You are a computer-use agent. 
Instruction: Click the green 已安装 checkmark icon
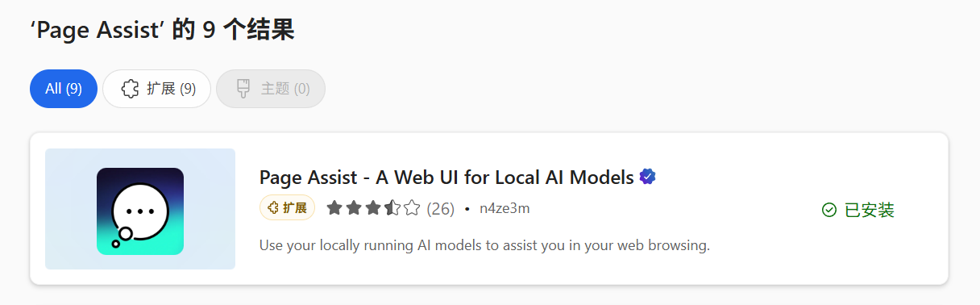coord(829,210)
